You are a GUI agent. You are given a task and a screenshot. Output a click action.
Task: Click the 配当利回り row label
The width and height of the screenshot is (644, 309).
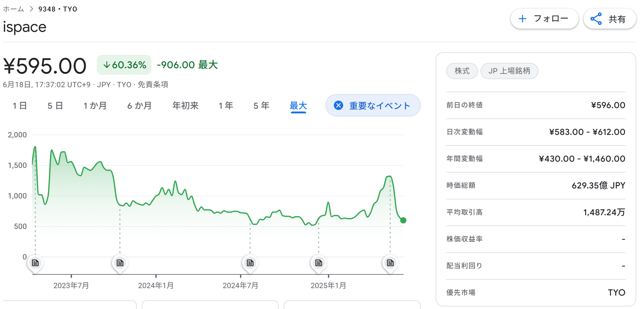point(464,266)
